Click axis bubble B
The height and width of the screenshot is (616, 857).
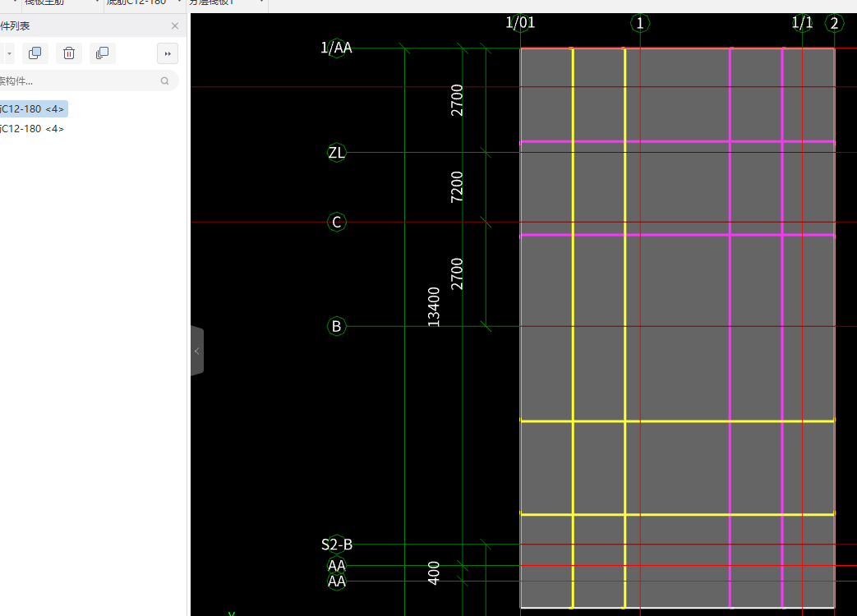[337, 327]
